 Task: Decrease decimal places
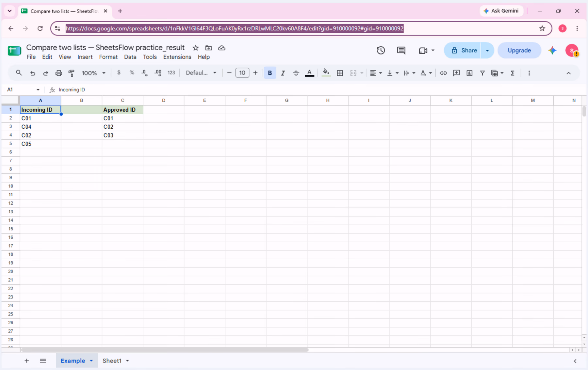[x=145, y=73]
